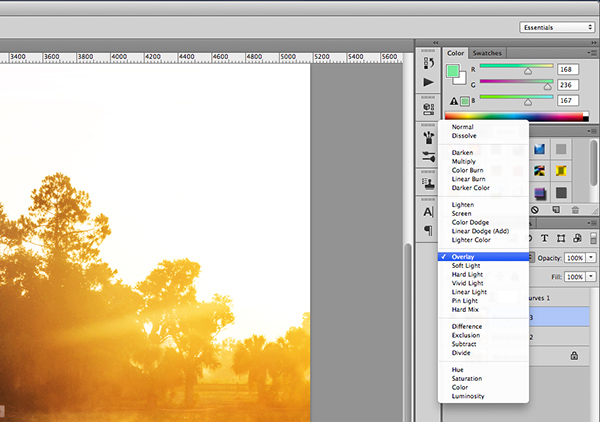Open the Clone Source stamp icon
Image resolution: width=600 pixels, height=422 pixels.
coord(428,183)
